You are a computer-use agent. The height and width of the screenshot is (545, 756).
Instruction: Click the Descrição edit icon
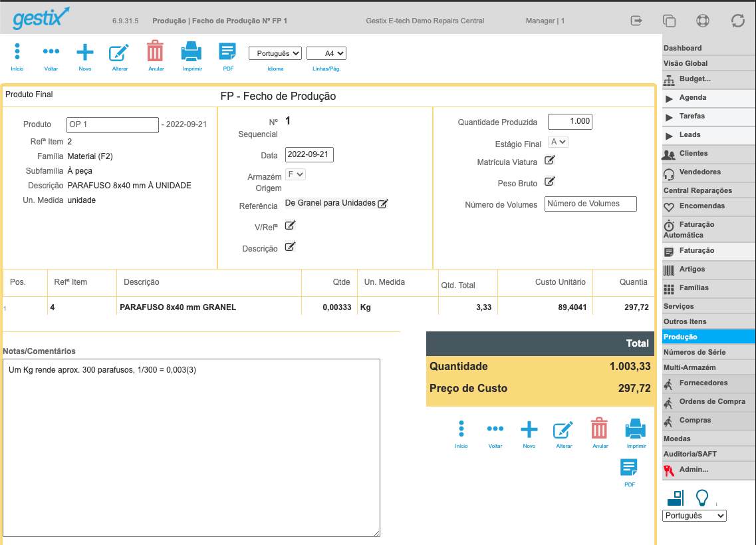point(290,247)
